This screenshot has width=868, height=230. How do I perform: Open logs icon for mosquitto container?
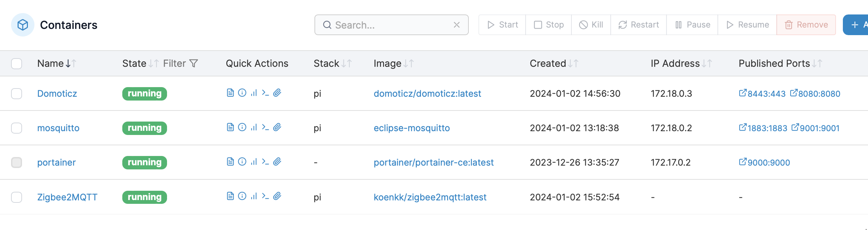pos(230,127)
